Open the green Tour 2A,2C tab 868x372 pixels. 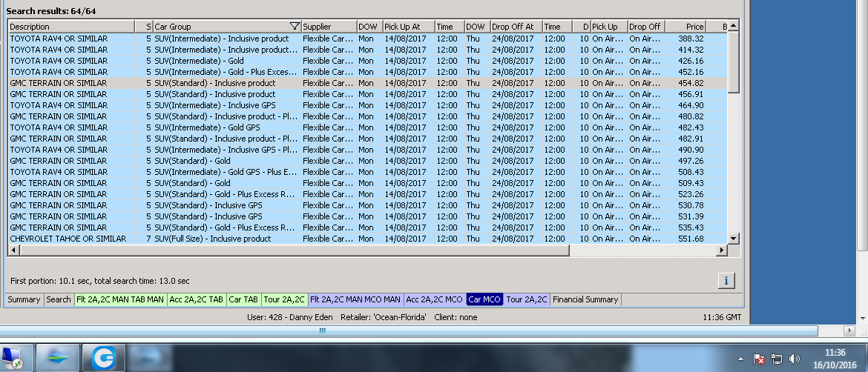285,299
